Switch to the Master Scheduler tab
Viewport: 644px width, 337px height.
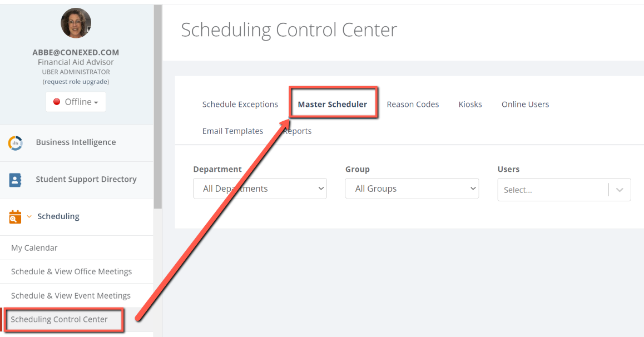coord(333,103)
